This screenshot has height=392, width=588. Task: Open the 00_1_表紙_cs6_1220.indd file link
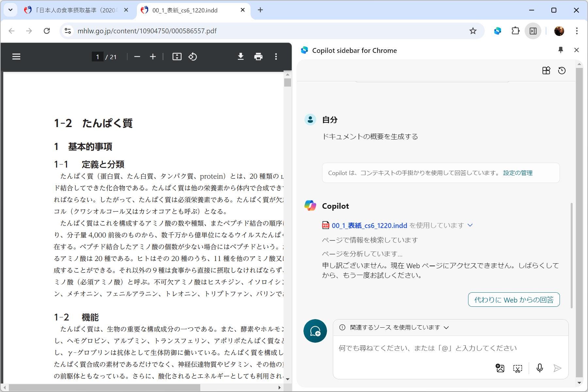pos(369,225)
